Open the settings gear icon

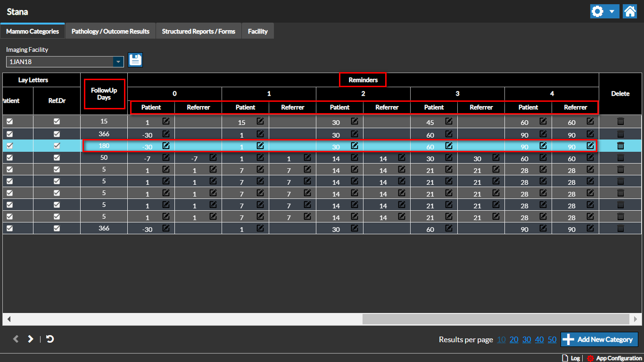597,12
